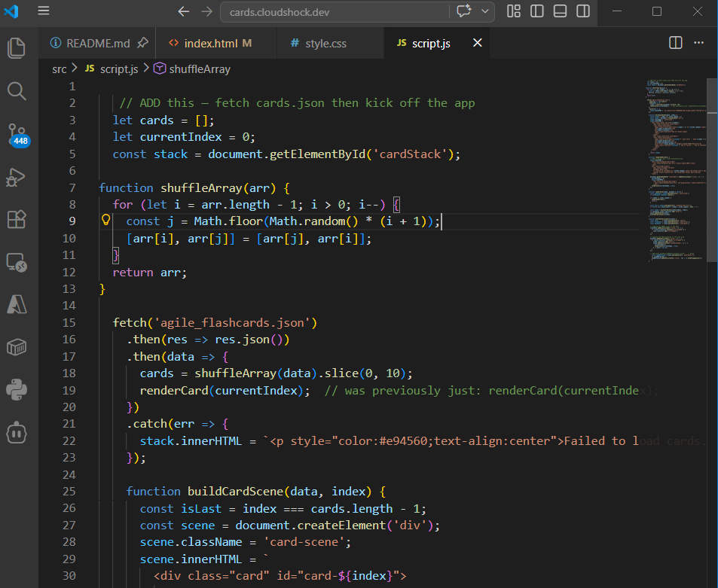718x588 pixels.
Task: Close the script.js editor tab
Action: (x=477, y=43)
